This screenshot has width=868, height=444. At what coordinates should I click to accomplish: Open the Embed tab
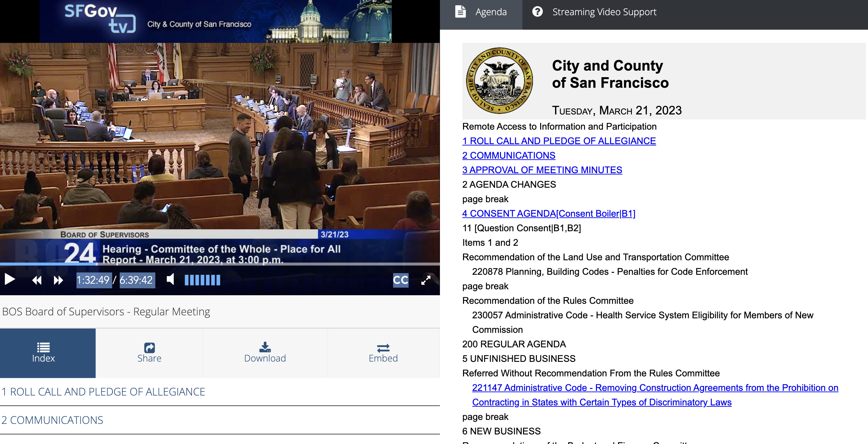(383, 353)
